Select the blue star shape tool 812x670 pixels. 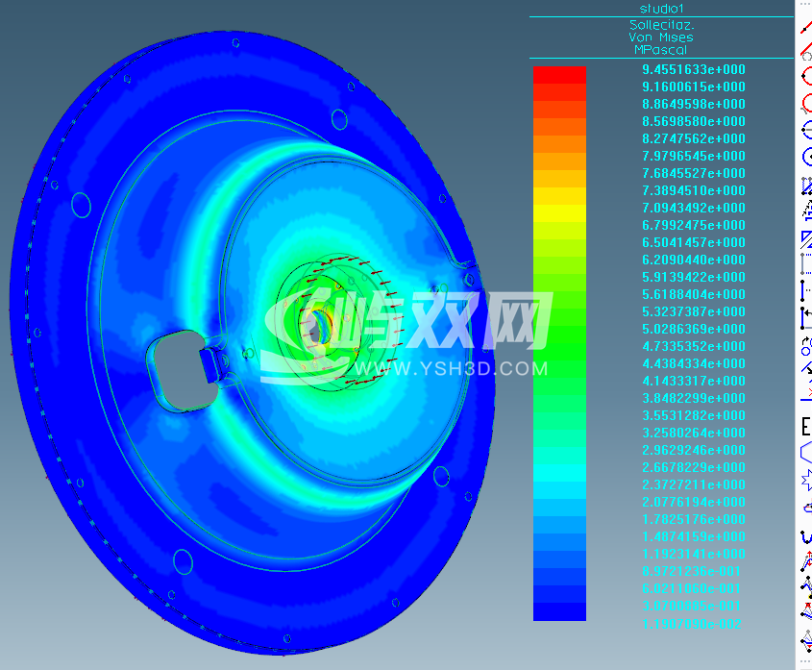(x=806, y=480)
